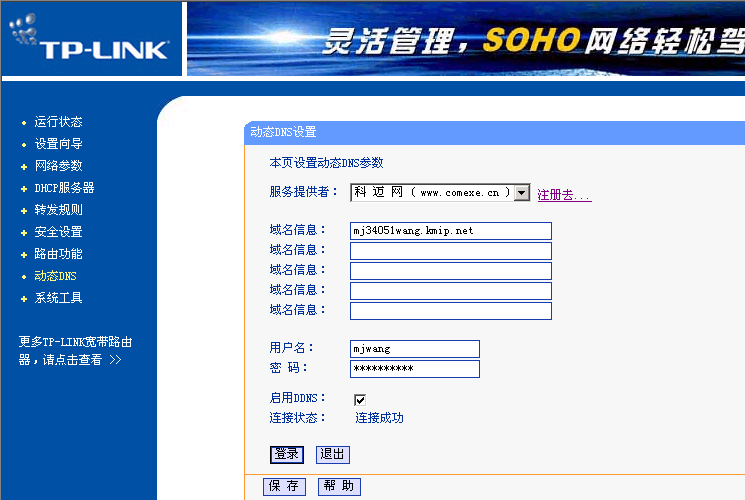Viewport: 745px width, 500px height.
Task: Expand the 转发规则 menu
Action: tap(58, 210)
